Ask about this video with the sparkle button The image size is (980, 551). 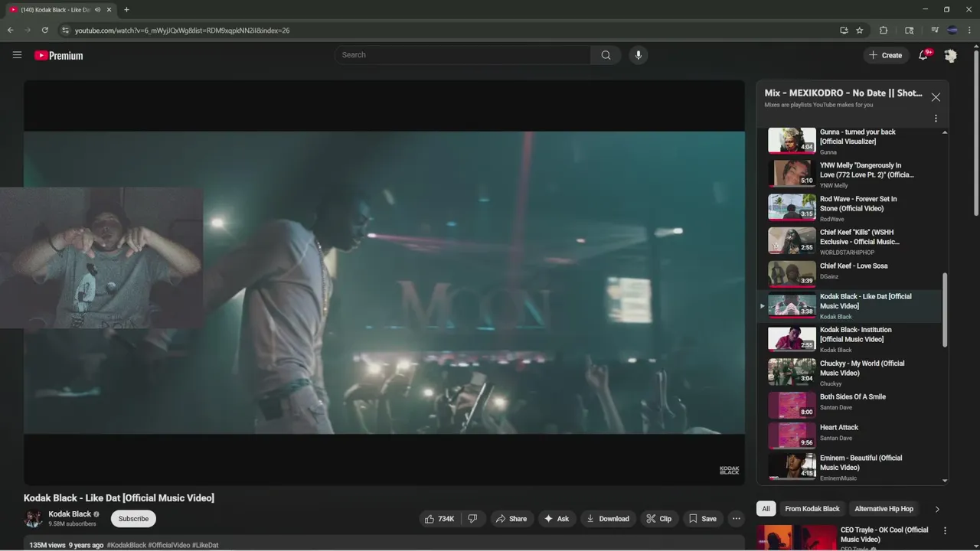point(557,519)
